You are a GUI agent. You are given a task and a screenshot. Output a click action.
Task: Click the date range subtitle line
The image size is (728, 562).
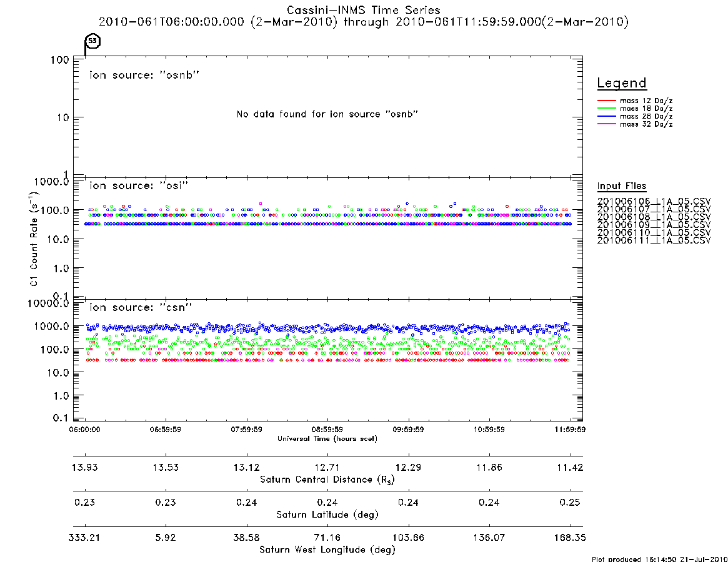[x=364, y=22]
